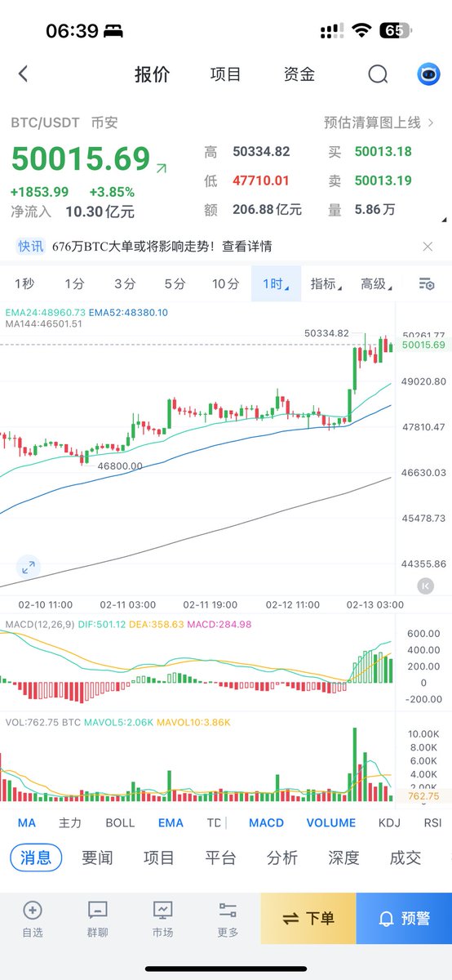The height and width of the screenshot is (980, 452).
Task: Open the 指标 indicators dropdown
Action: tap(326, 283)
